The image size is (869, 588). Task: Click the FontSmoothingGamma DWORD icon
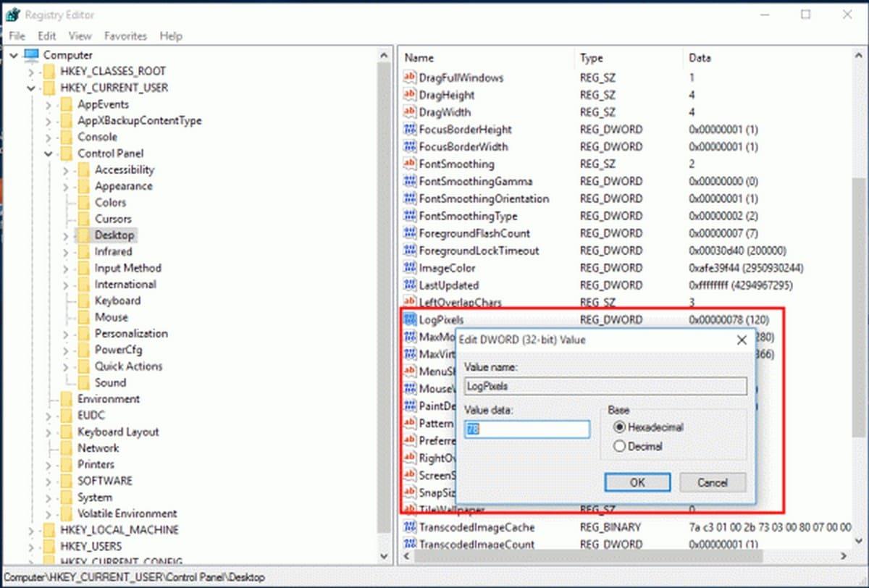[x=410, y=182]
